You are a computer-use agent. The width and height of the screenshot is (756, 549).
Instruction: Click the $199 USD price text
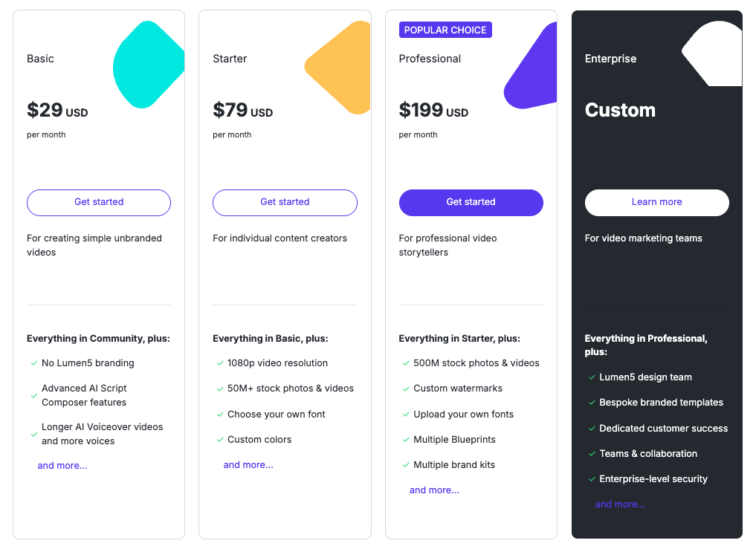tap(433, 111)
